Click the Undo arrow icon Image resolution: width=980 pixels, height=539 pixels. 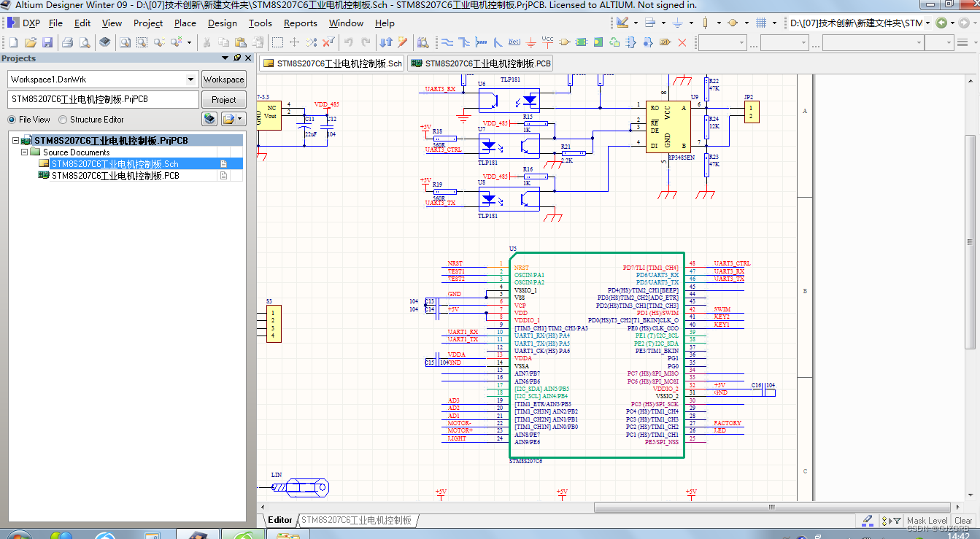click(348, 42)
